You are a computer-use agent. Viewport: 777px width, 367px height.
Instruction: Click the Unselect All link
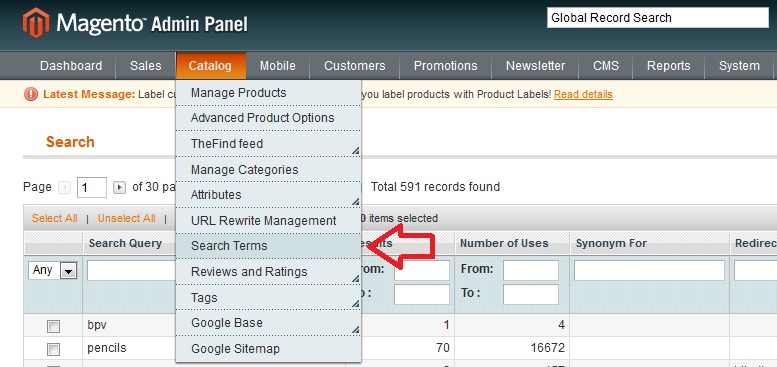click(x=126, y=218)
